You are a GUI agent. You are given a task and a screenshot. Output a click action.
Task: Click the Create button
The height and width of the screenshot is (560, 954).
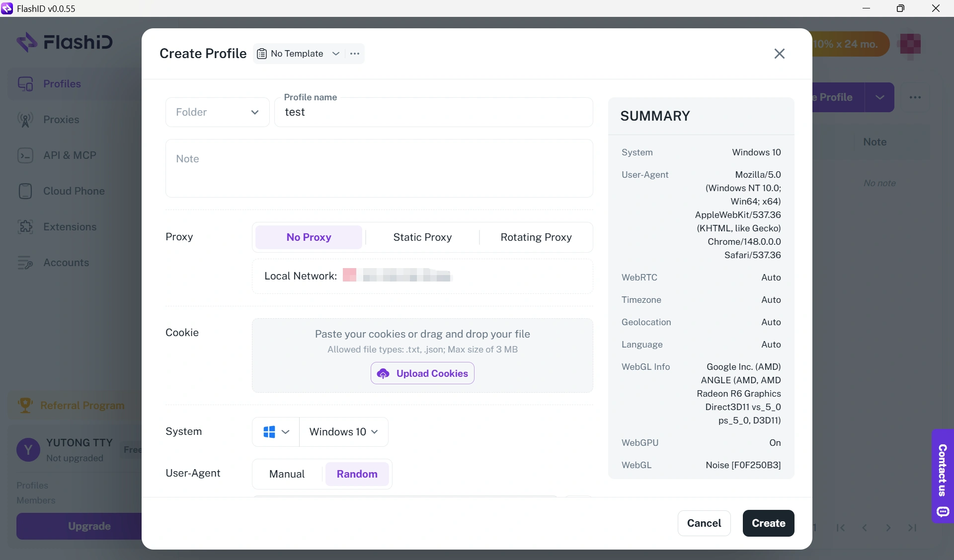point(768,523)
